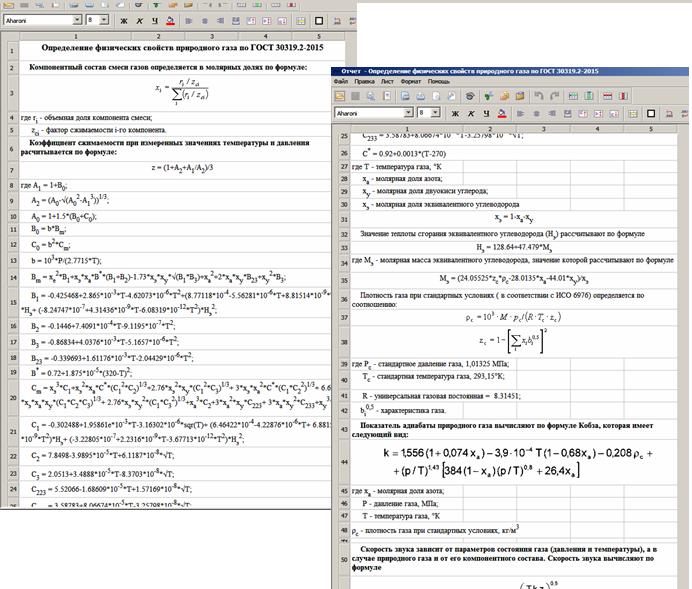This screenshot has width=692, height=589.
Task: Expand the font name dropdown in the left window
Action: tap(75, 19)
